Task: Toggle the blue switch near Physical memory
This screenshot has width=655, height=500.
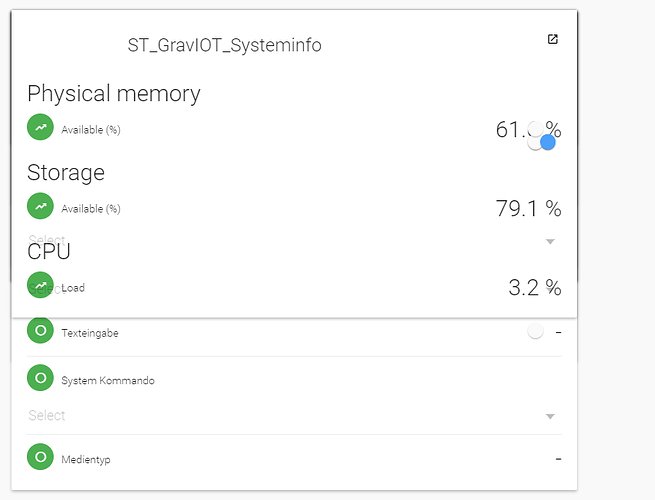Action: pos(546,143)
